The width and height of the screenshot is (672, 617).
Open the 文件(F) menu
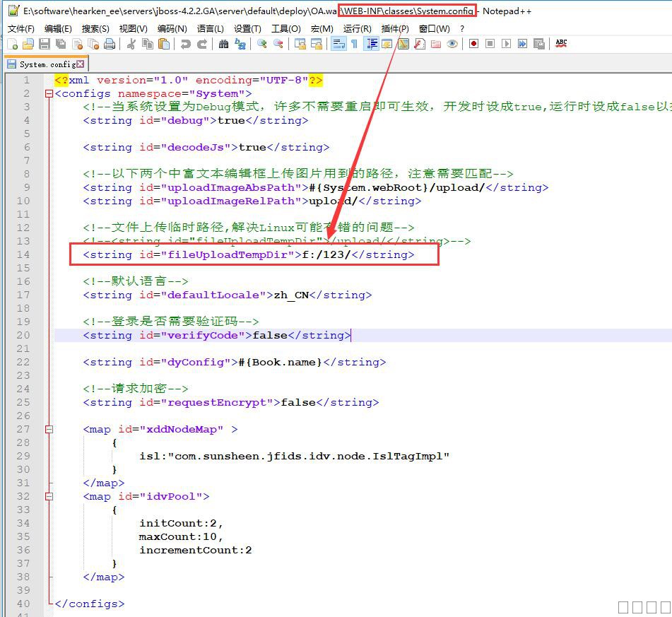pyautogui.click(x=20, y=29)
